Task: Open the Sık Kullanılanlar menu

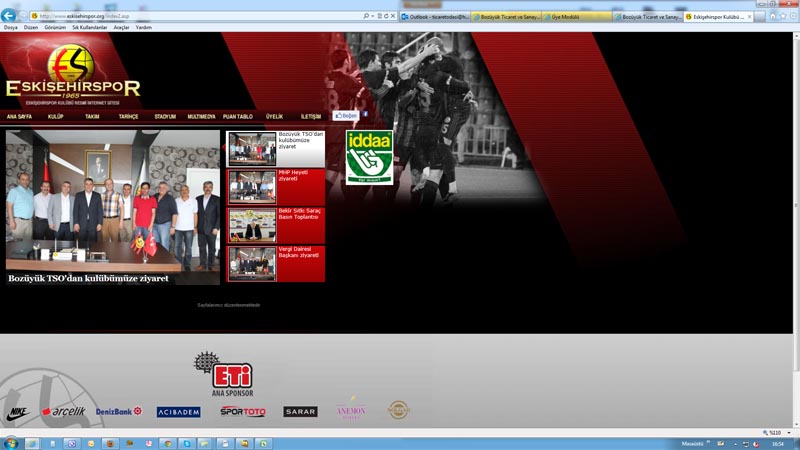Action: tap(89, 28)
